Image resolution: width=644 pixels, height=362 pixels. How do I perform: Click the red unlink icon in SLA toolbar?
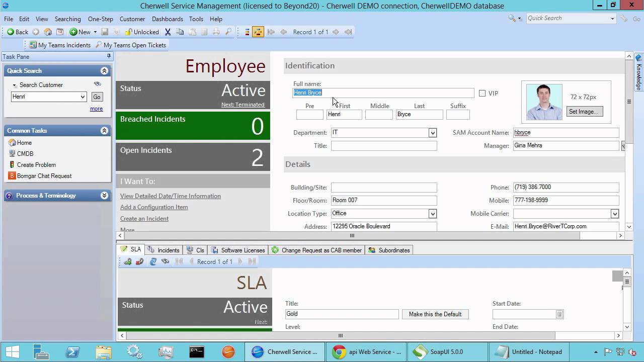click(x=140, y=261)
